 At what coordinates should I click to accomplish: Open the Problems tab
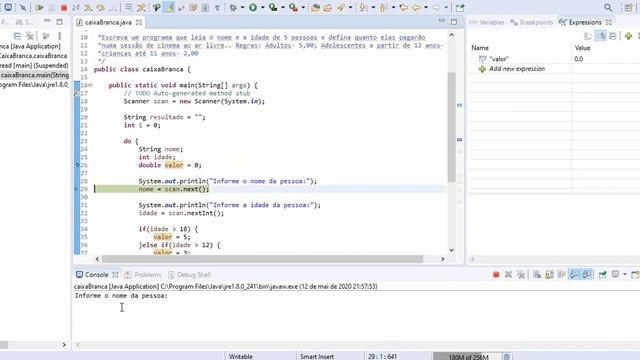[143, 275]
